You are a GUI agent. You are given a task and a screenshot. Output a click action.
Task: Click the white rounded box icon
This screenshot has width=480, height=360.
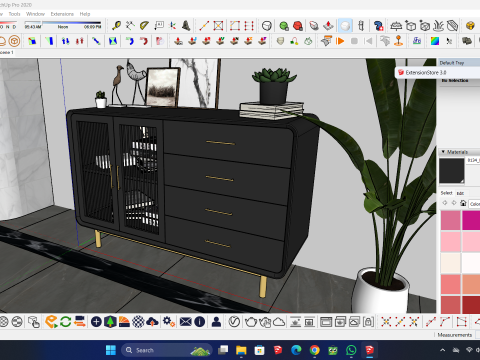pyautogui.click(x=266, y=25)
